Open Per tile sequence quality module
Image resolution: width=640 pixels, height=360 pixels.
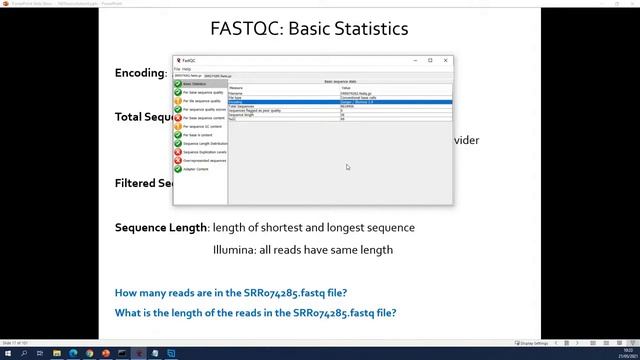200,101
